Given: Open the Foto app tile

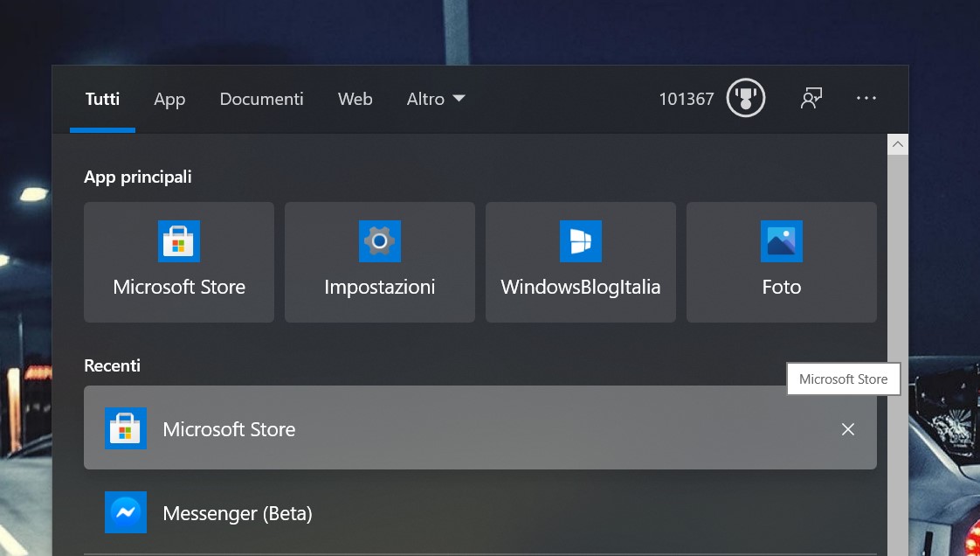Looking at the screenshot, I should [781, 262].
